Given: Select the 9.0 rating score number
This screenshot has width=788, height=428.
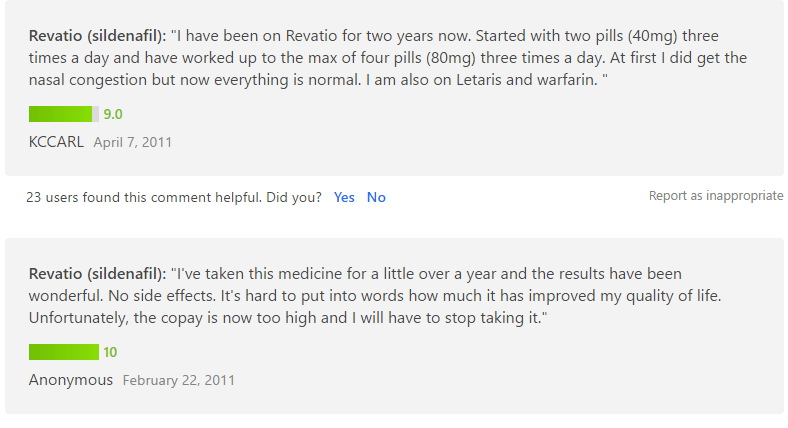Looking at the screenshot, I should click(113, 115).
